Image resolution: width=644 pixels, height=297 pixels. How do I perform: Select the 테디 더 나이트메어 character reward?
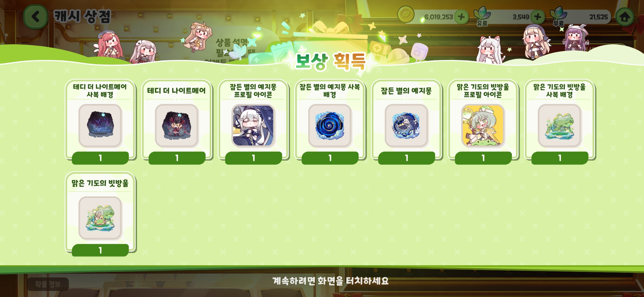(x=177, y=122)
